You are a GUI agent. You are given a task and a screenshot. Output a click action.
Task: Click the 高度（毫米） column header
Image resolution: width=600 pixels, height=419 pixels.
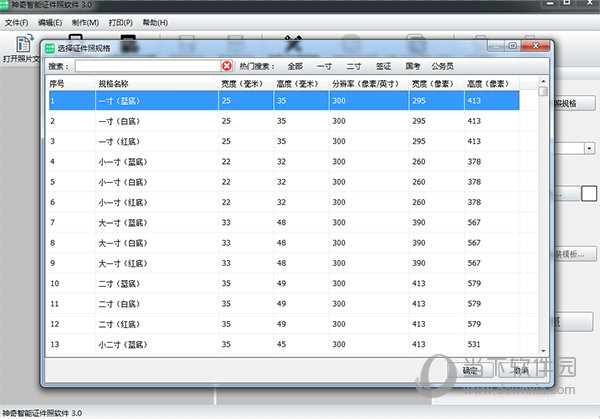[x=301, y=84]
